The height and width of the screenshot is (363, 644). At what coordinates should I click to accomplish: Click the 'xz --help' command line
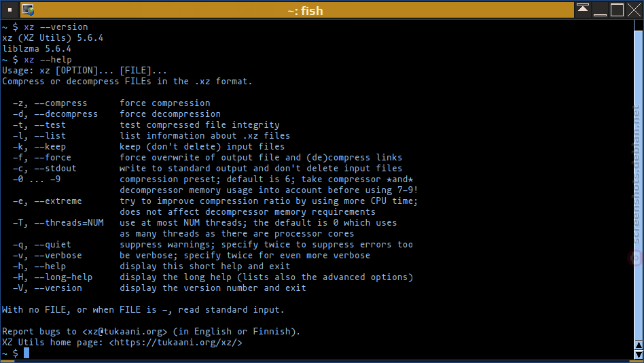tap(48, 60)
